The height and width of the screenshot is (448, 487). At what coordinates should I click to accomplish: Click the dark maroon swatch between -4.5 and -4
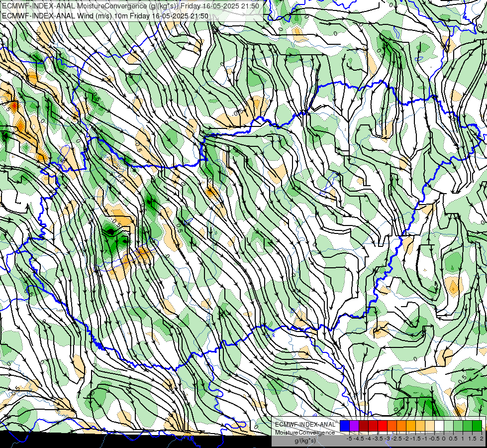(364, 426)
